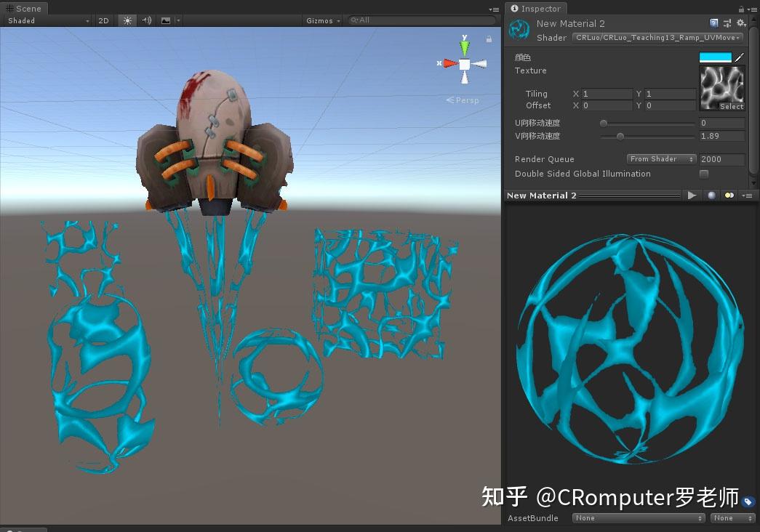Toggle lighting of the material preview
Screen dimensions: 760x532
(729, 195)
